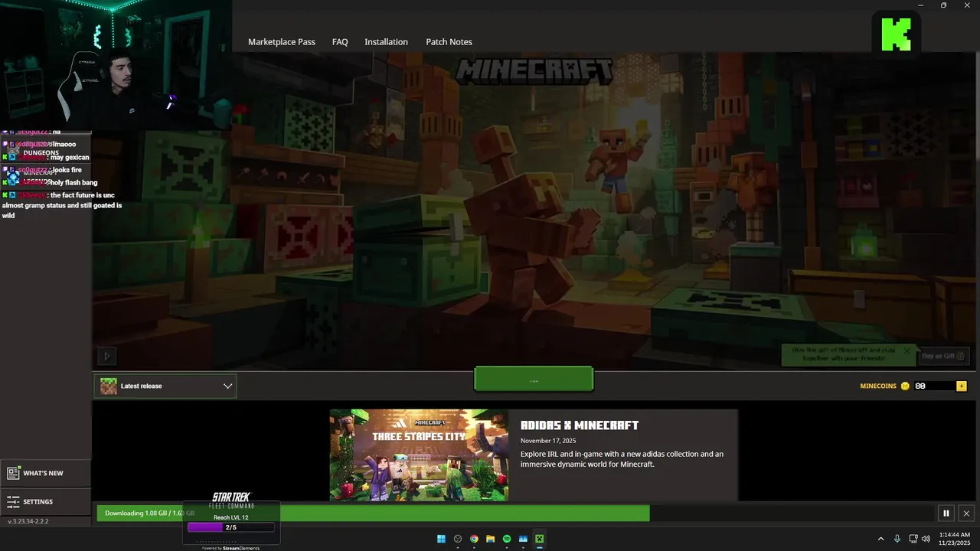980x551 pixels.
Task: Open the network tray icon
Action: point(914,539)
